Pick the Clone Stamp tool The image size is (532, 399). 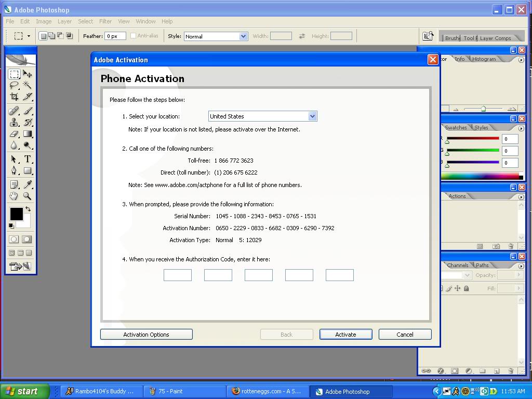click(x=14, y=122)
